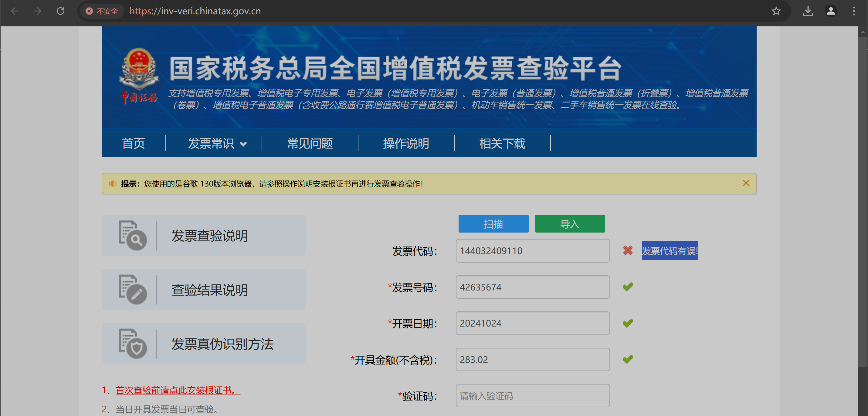Open the browser downloads icon
Image resolution: width=868 pixels, height=416 pixels.
[x=808, y=11]
